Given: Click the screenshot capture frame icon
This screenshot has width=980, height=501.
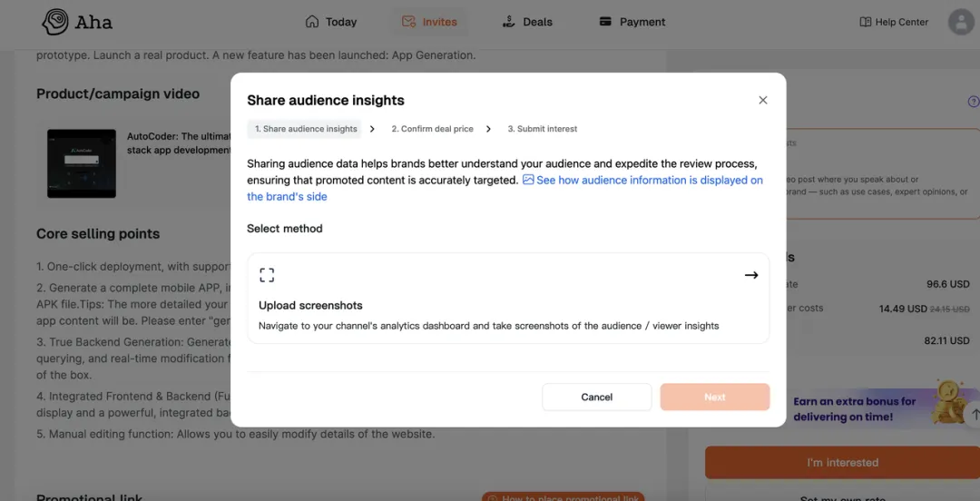Looking at the screenshot, I should [x=267, y=275].
